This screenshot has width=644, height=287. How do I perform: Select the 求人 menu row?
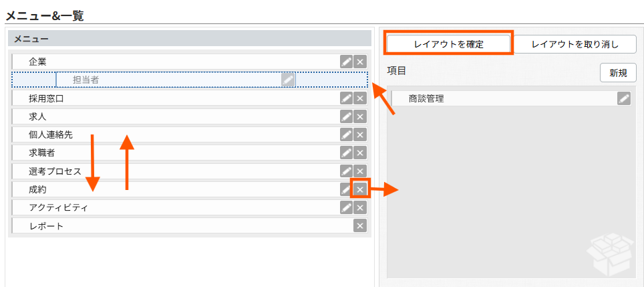point(190,117)
